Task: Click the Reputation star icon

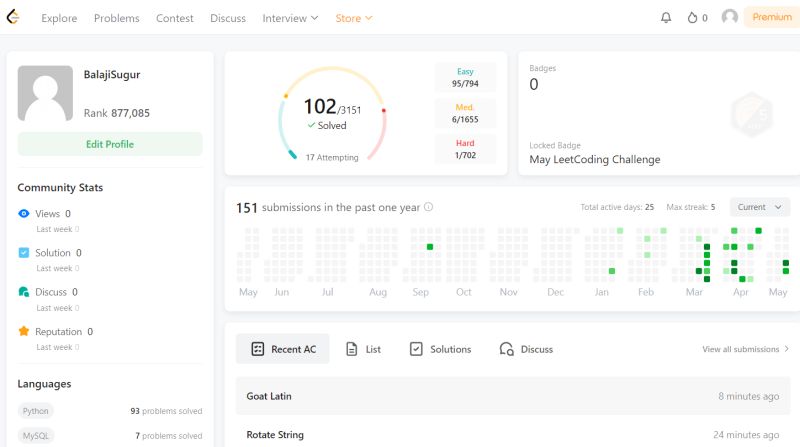Action: click(23, 331)
